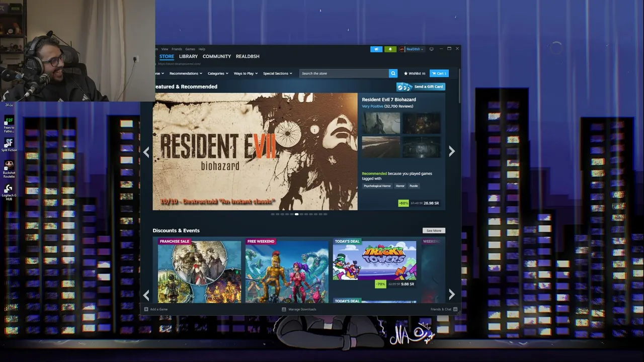The image size is (644, 362).
Task: Open the Fears to Fathom desktop shortcut
Action: coord(9,125)
